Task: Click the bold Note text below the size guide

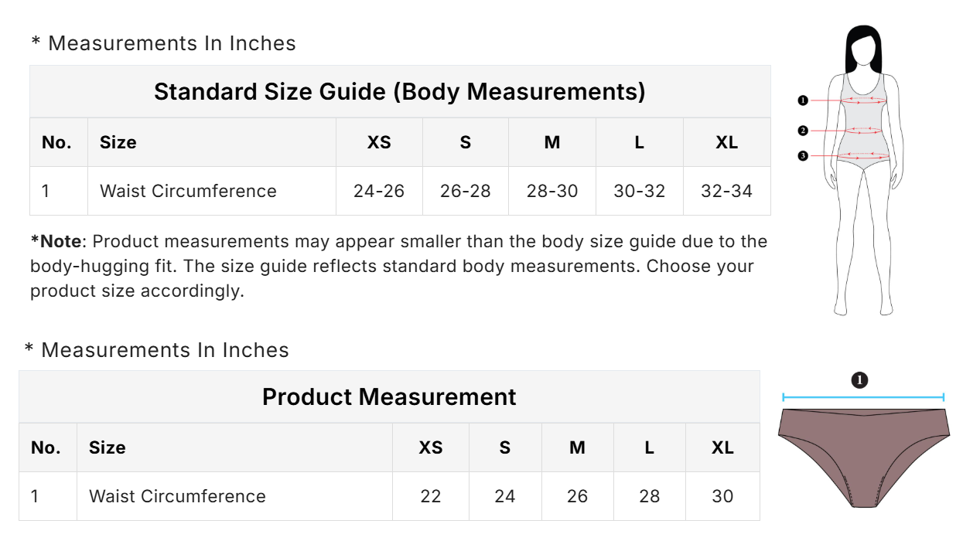Action: [57, 241]
